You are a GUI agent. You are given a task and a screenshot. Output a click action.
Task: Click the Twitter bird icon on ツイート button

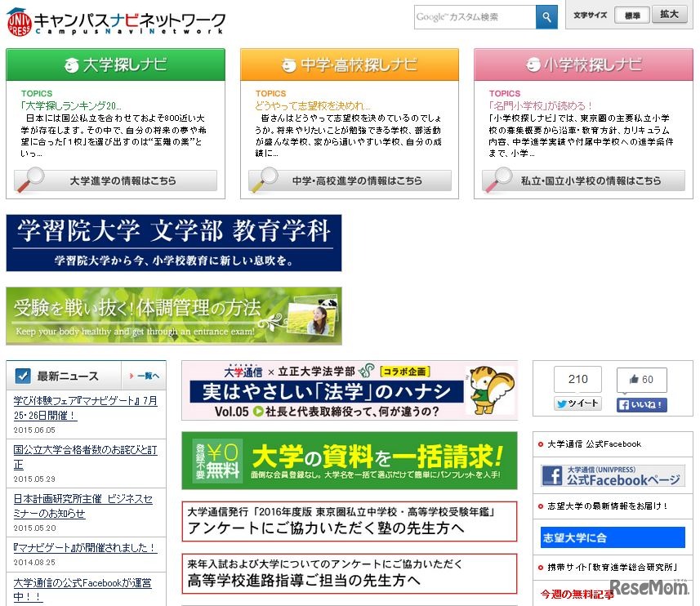click(x=563, y=403)
